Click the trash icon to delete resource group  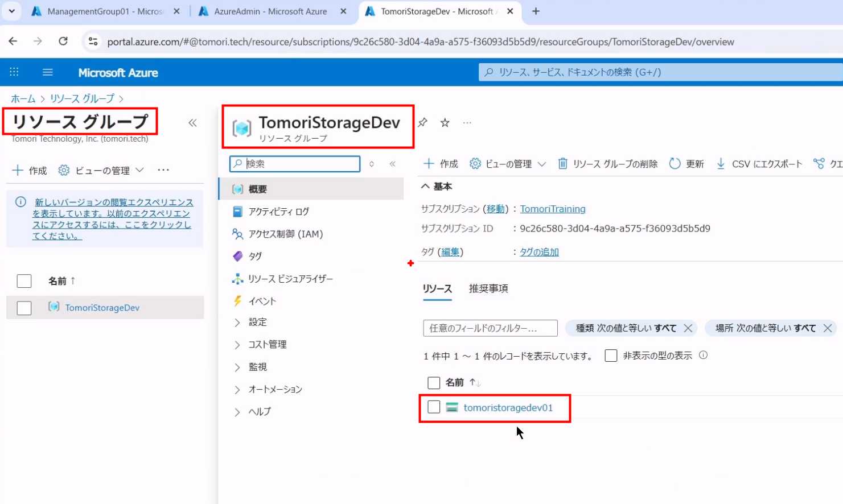[x=562, y=164]
